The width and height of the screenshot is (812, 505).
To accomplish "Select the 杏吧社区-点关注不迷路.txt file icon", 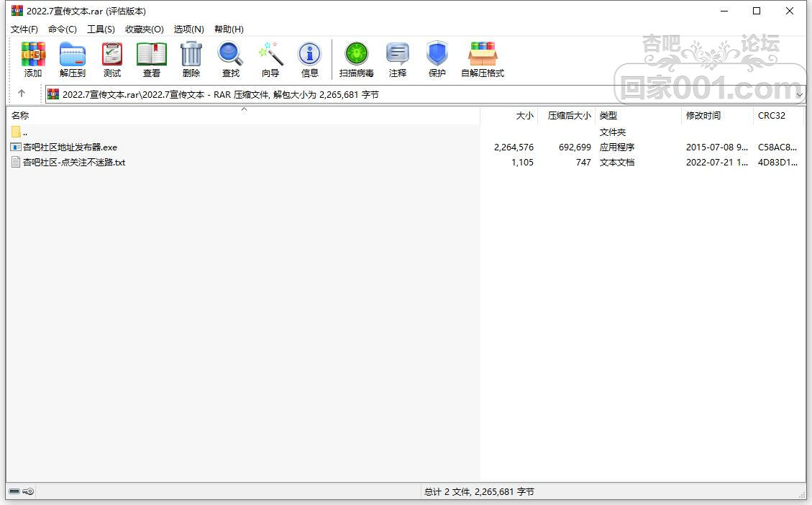I will tap(16, 162).
